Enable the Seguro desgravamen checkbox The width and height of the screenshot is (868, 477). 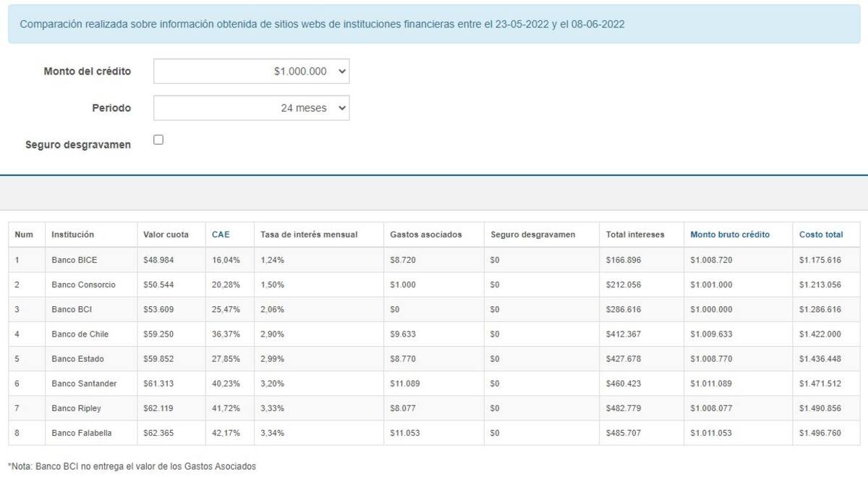[158, 140]
